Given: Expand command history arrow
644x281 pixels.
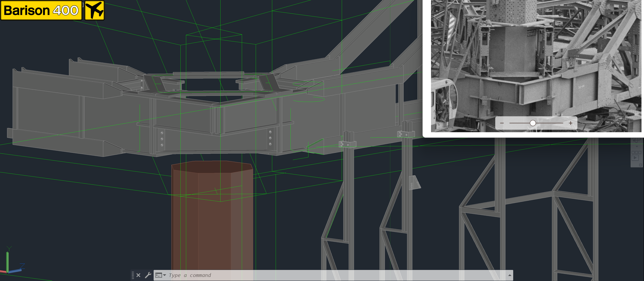Looking at the screenshot, I should (x=509, y=275).
